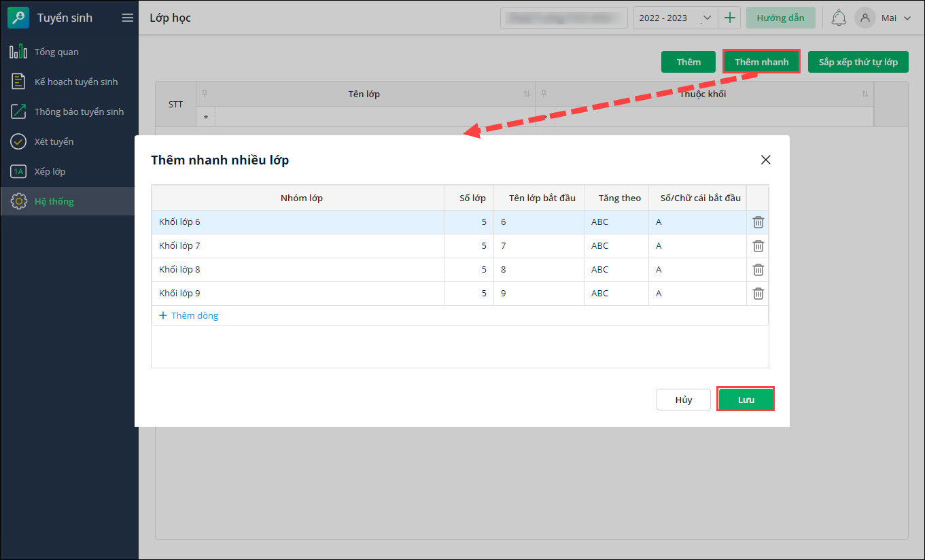The height and width of the screenshot is (560, 925).
Task: Select the Khối lớp 6 cell
Action: [x=298, y=222]
